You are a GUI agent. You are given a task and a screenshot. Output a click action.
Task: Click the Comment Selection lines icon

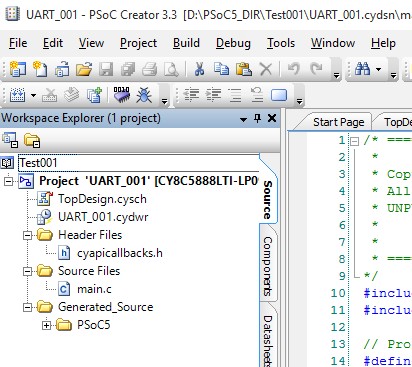pos(235,95)
